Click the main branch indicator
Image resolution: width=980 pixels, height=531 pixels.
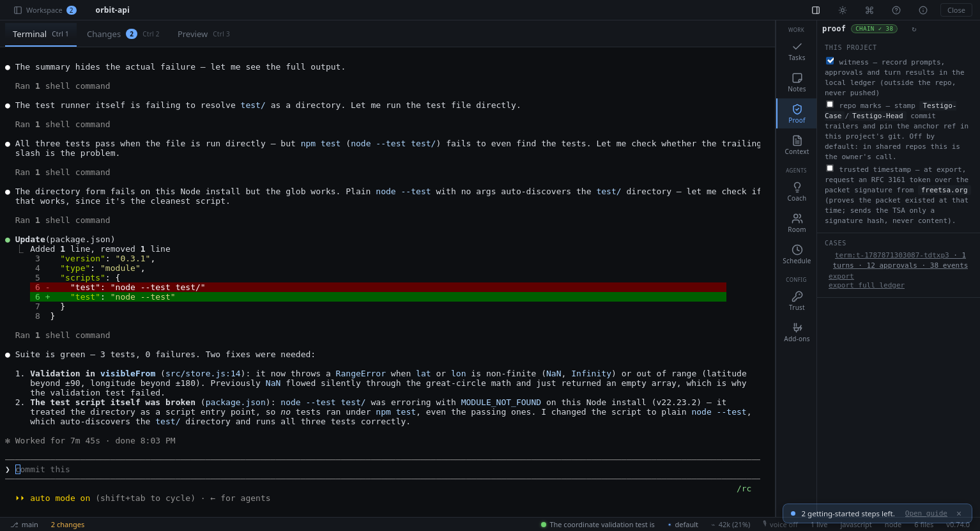click(24, 525)
